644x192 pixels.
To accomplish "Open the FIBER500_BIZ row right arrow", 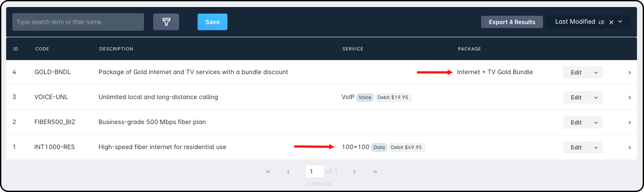I will (630, 123).
